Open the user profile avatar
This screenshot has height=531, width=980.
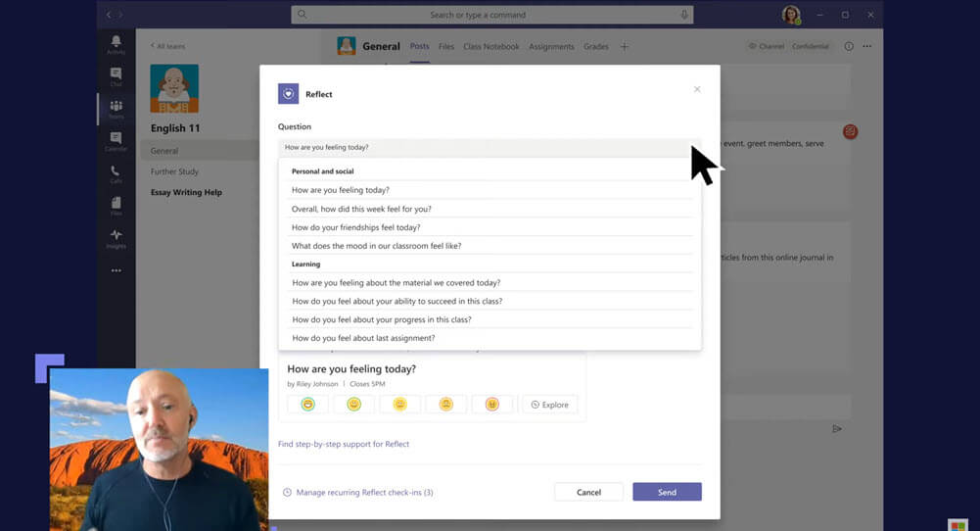click(x=791, y=15)
